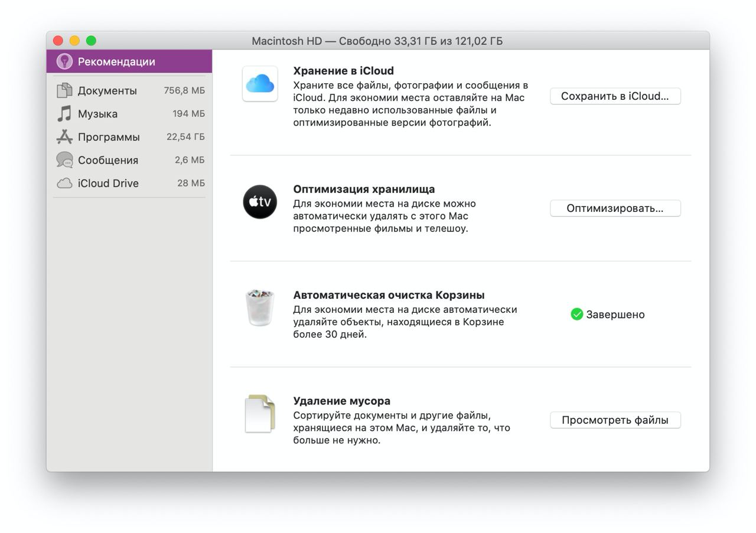
Task: Click the Оптимизация хранилища heading
Action: (364, 189)
